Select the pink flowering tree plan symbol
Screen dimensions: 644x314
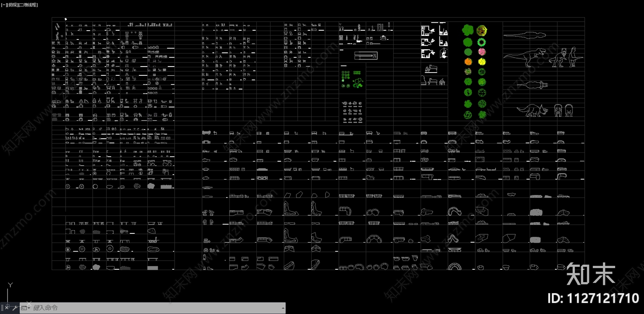tap(482, 52)
